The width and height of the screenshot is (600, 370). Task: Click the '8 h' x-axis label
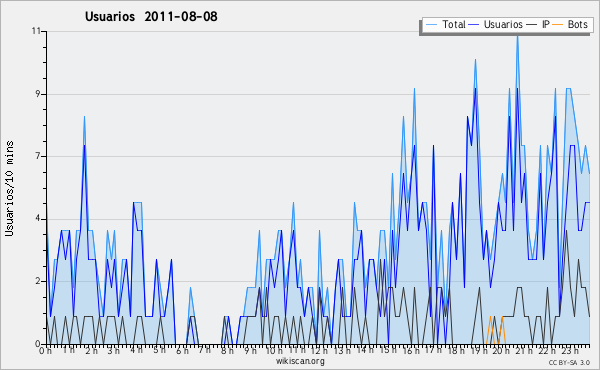click(227, 351)
